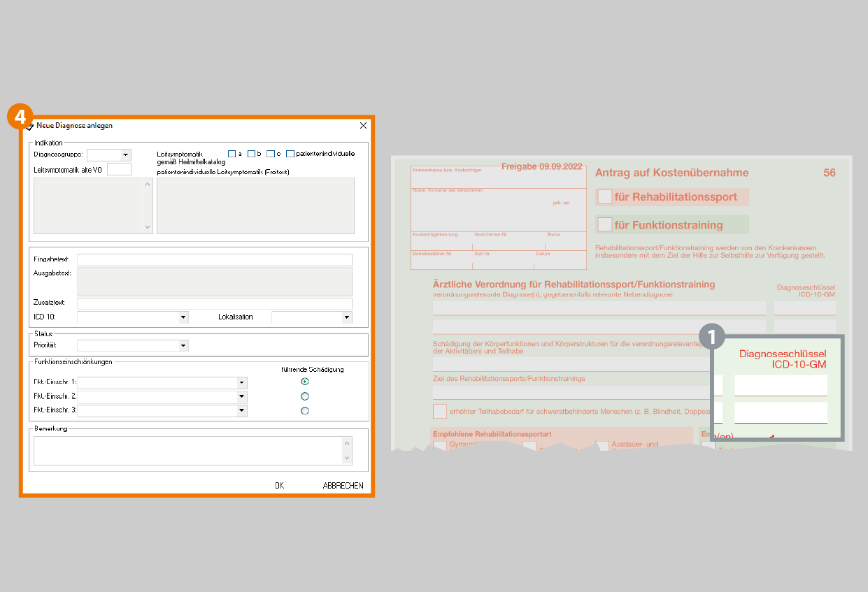Screen dimensions: 868x592
Task: Choose third führende Schädigung radio button
Action: (x=304, y=411)
